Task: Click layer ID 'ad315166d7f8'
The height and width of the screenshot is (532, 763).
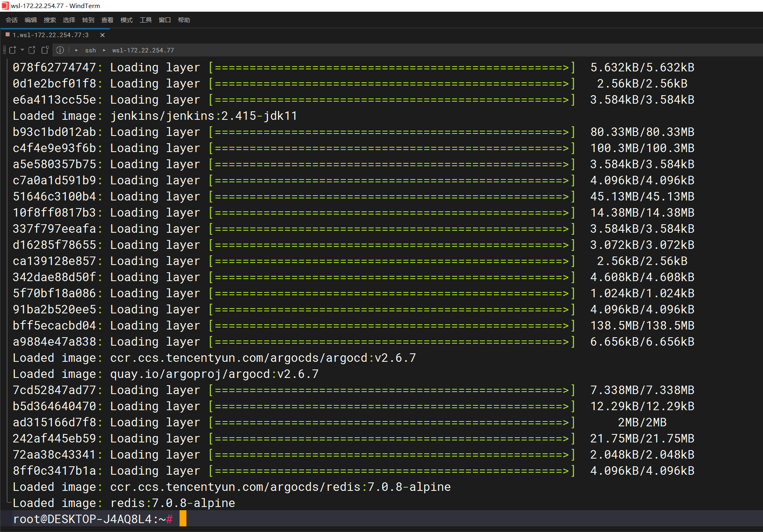Action: click(x=54, y=422)
